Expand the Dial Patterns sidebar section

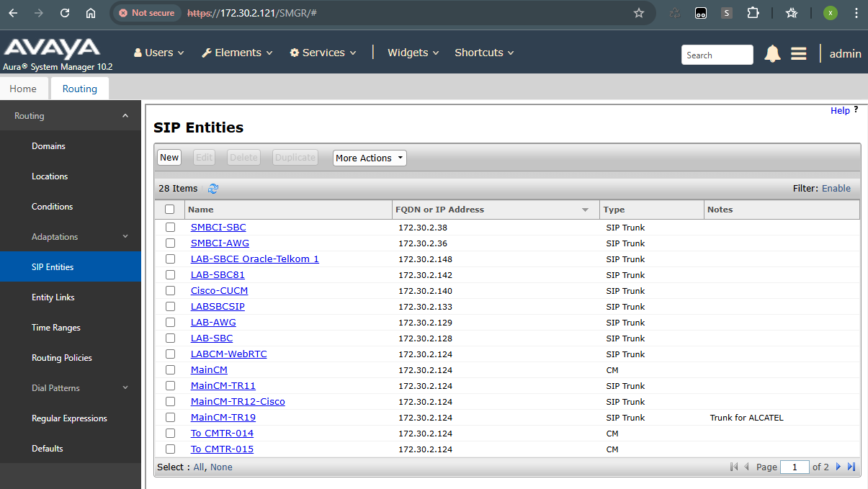pos(125,388)
